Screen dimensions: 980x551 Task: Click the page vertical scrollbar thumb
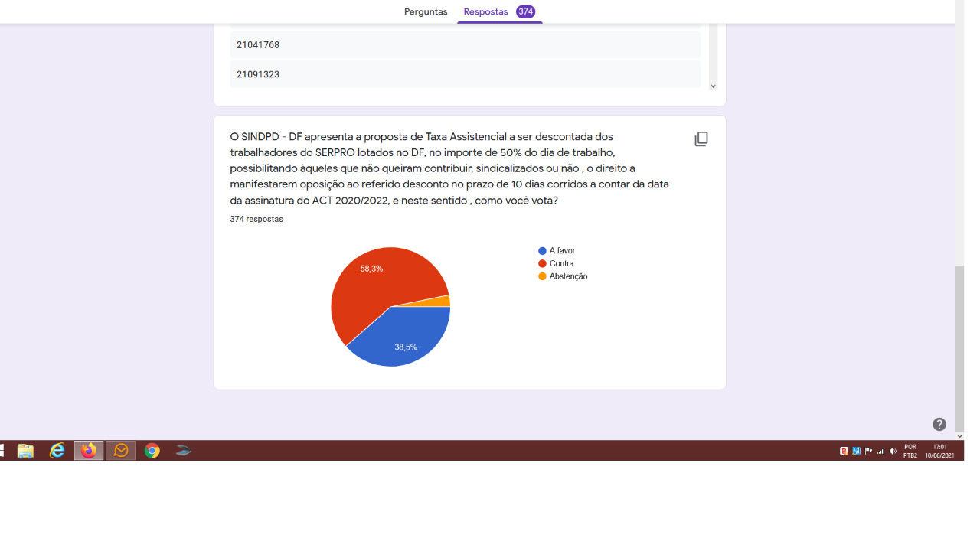point(960,348)
